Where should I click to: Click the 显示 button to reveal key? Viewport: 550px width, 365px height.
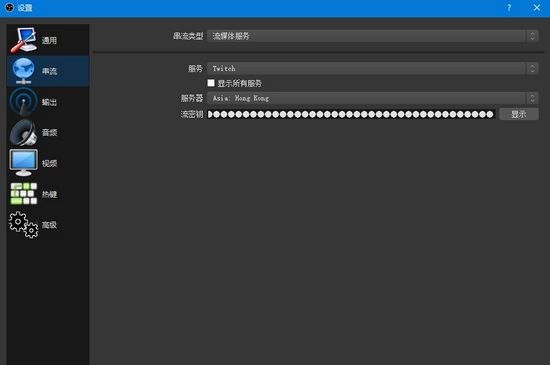click(x=519, y=114)
